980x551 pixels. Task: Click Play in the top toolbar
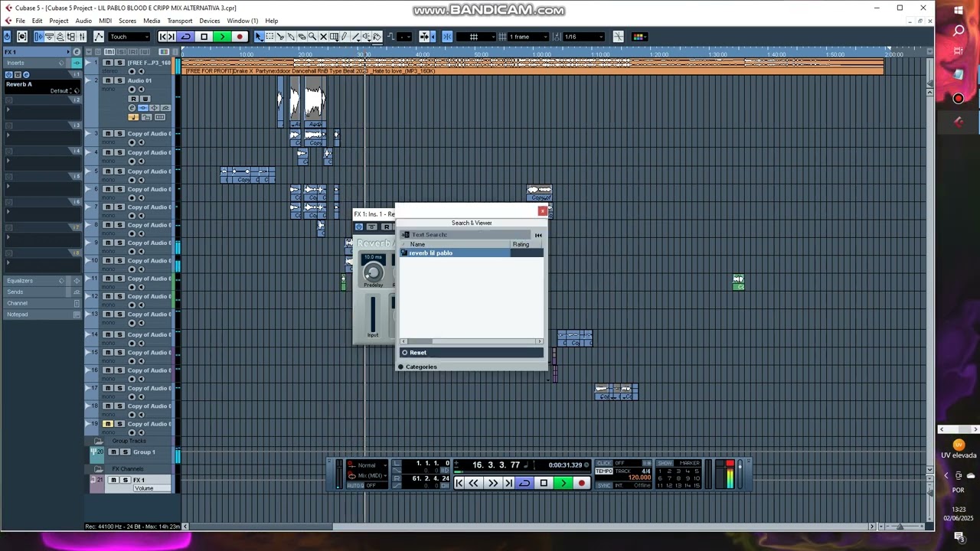[x=222, y=36]
